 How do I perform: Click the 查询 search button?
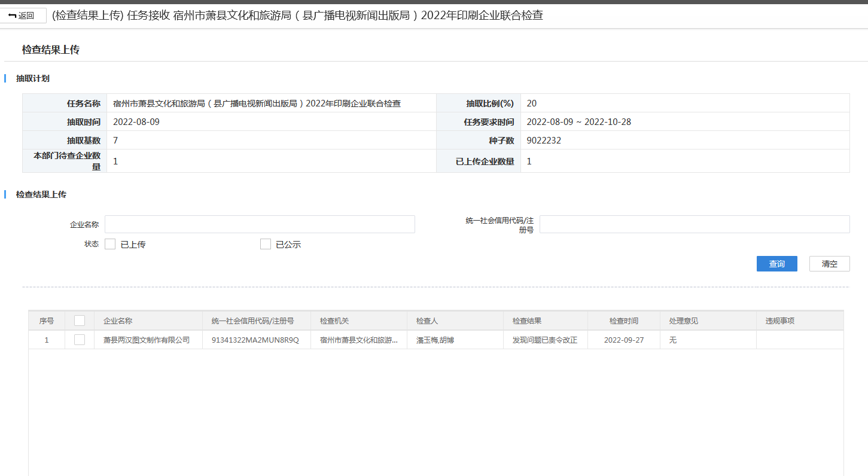click(x=776, y=264)
